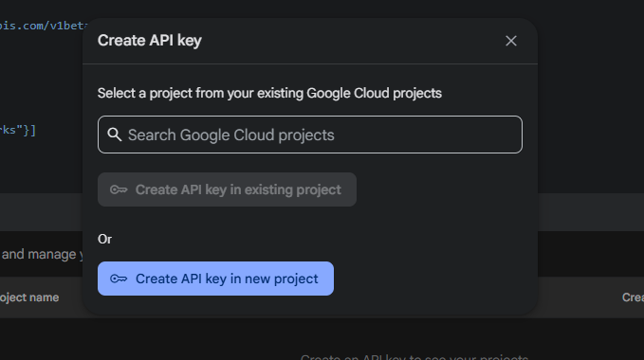Image resolution: width=644 pixels, height=360 pixels.
Task: Click lighter gray strip right of dialog
Action: 591,211
